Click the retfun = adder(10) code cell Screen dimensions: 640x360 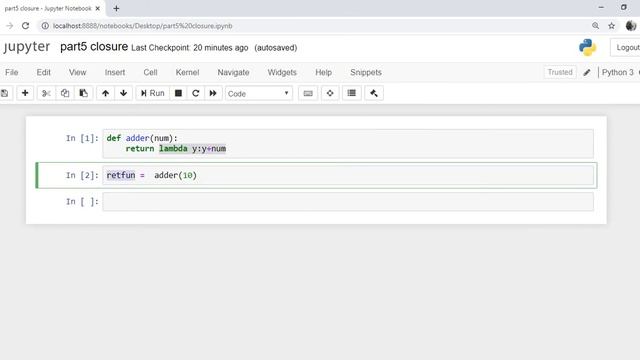tap(348, 176)
